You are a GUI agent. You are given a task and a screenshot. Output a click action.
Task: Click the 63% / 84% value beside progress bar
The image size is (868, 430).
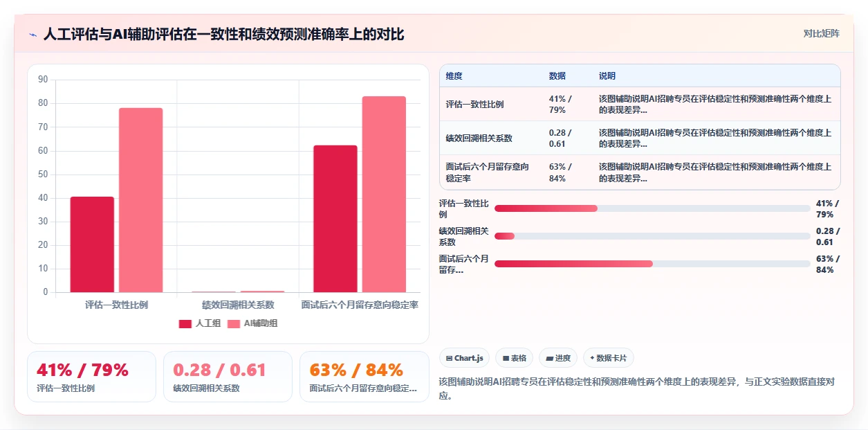click(x=828, y=264)
